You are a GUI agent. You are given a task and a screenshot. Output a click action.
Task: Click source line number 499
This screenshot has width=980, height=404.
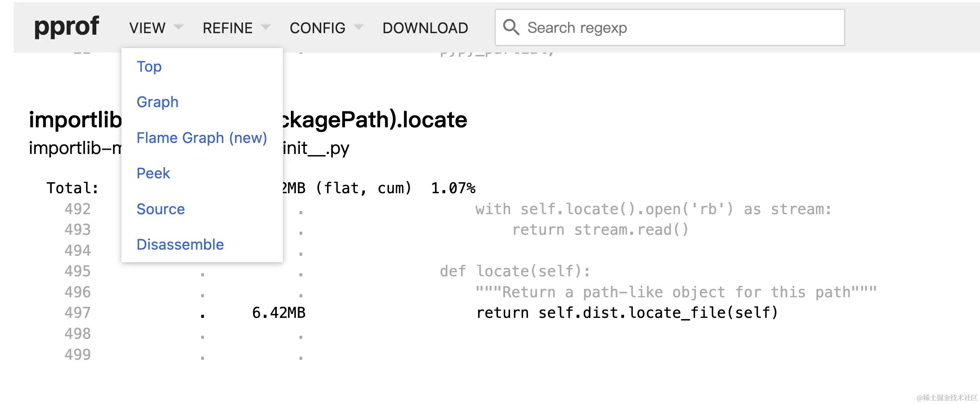tap(78, 354)
